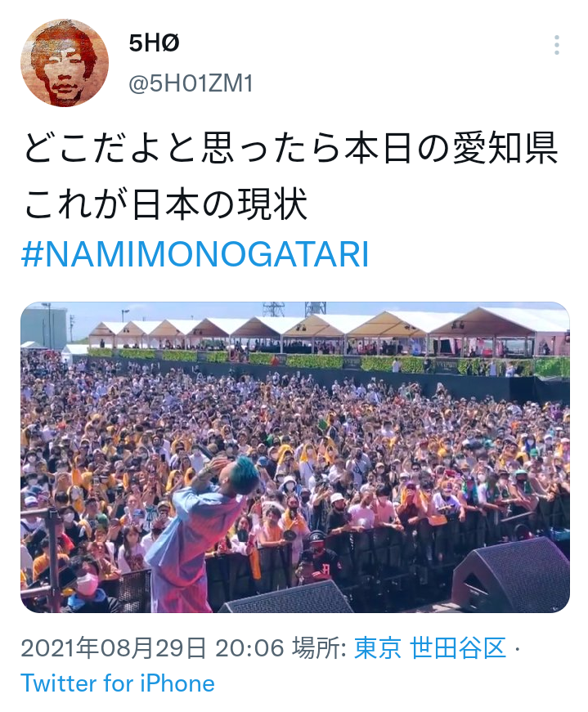The height and width of the screenshot is (712, 588).
Task: Open the #NAMIMONOGATARI hashtag
Action: [x=195, y=255]
